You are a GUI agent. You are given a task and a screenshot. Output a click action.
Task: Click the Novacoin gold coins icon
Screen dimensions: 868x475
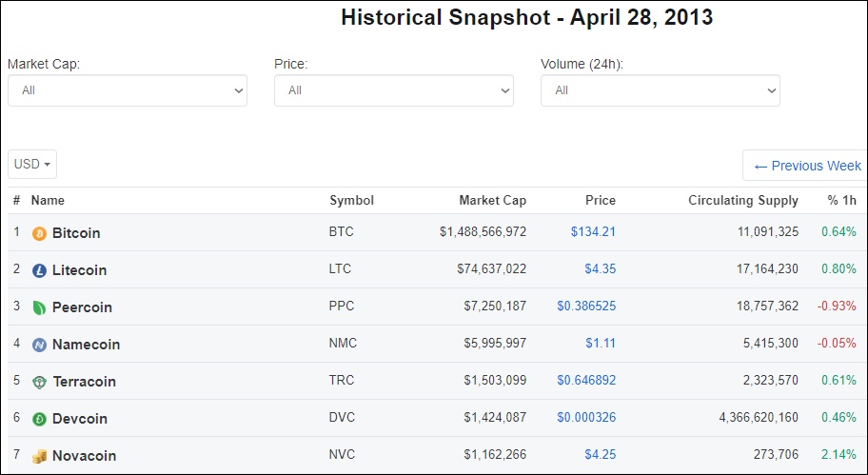pyautogui.click(x=39, y=456)
